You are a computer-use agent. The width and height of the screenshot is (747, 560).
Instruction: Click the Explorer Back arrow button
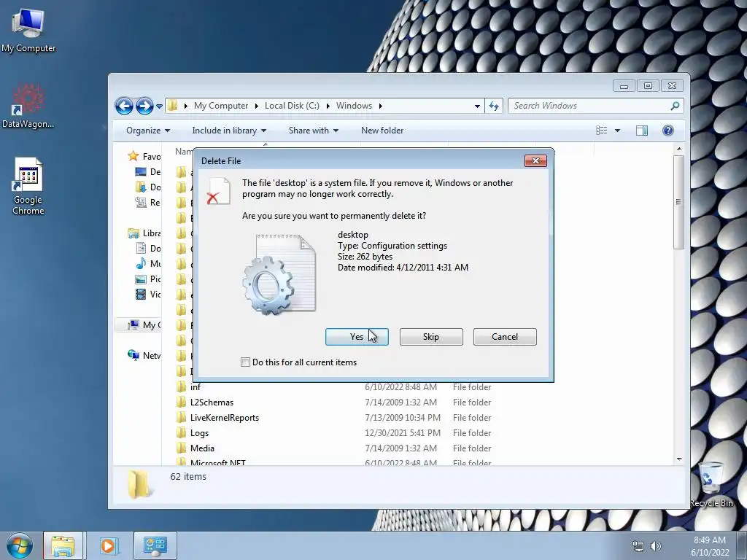click(124, 106)
